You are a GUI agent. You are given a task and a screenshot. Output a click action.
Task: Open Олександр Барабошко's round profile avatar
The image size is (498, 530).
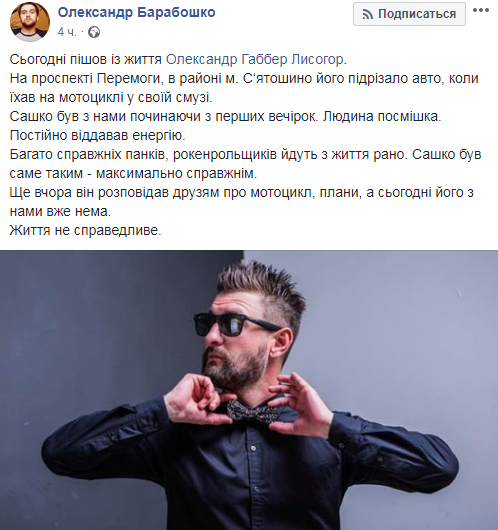pyautogui.click(x=30, y=22)
